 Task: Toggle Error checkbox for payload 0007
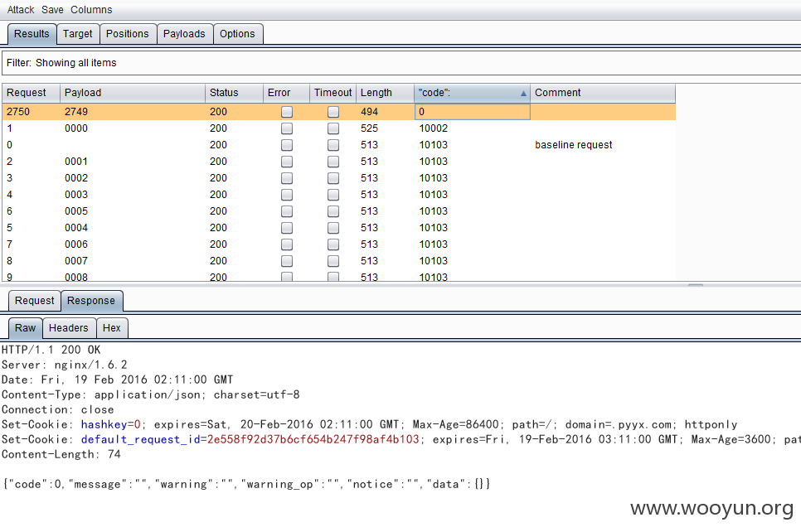pos(287,261)
